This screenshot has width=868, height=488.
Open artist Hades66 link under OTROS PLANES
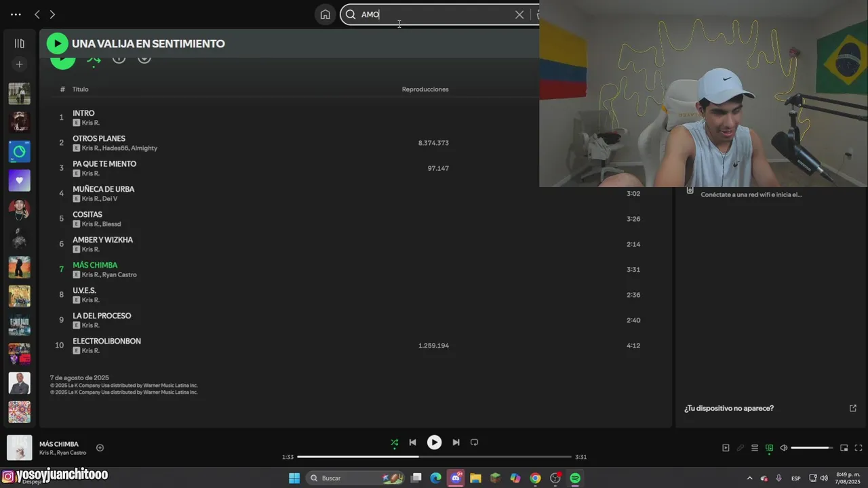tap(115, 148)
